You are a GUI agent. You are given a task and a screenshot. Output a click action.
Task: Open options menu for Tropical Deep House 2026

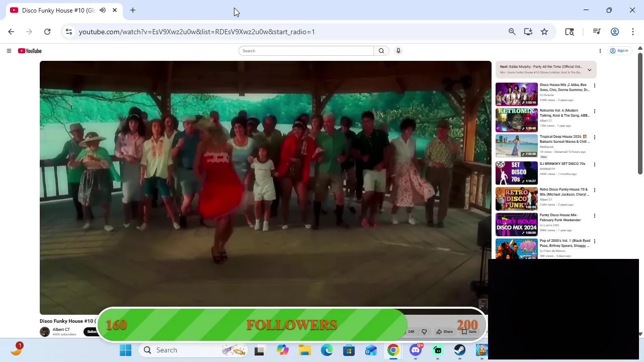594,137
